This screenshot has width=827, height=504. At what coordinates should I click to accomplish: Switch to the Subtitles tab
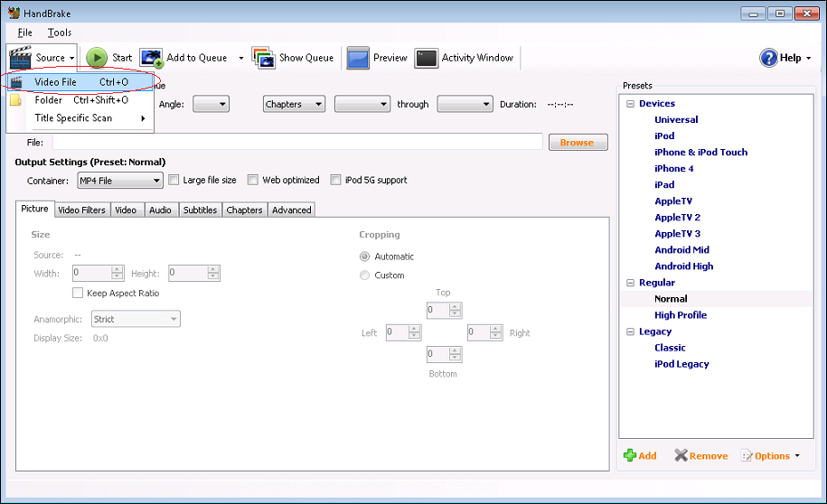[x=200, y=210]
